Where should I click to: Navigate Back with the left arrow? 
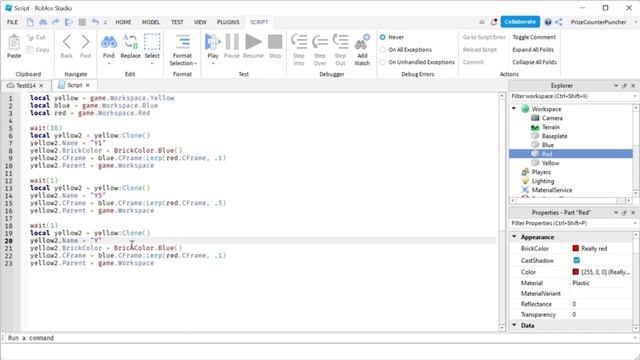click(x=67, y=42)
